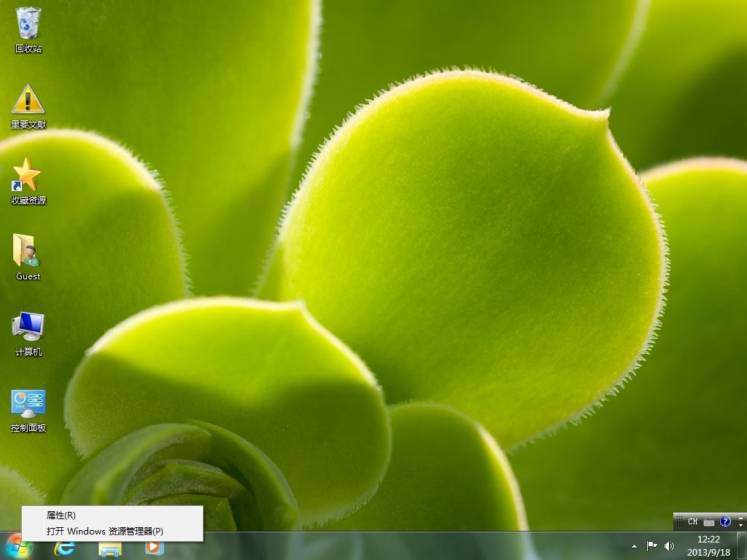Screen dimensions: 747x560
Task: Open the volume speaker icon
Action: (669, 546)
